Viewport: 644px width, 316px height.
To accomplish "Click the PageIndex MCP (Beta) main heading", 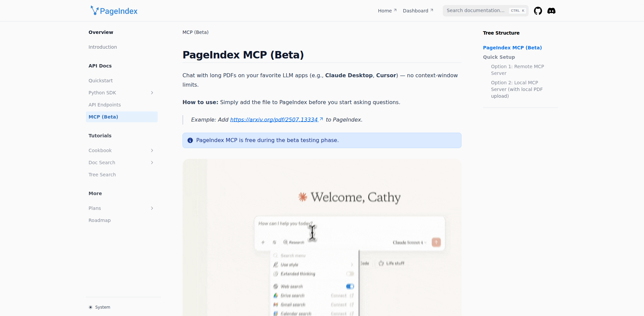I will coord(243,55).
